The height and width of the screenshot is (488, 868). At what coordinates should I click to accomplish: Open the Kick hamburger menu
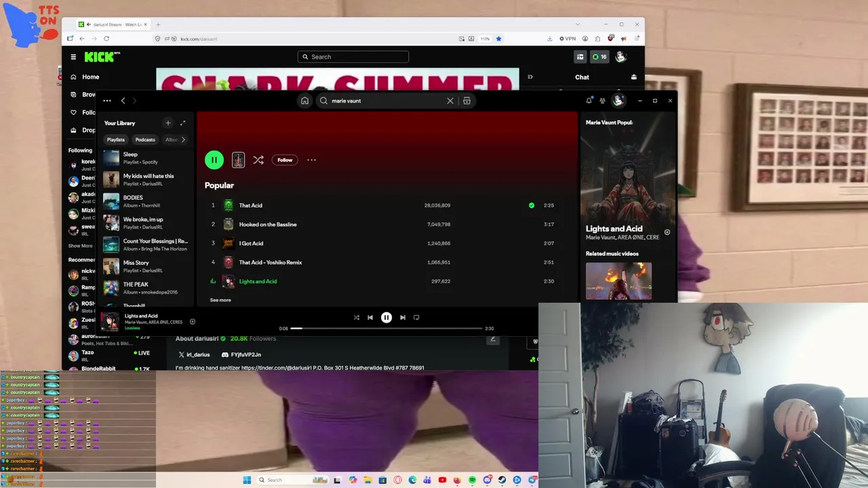click(x=73, y=57)
